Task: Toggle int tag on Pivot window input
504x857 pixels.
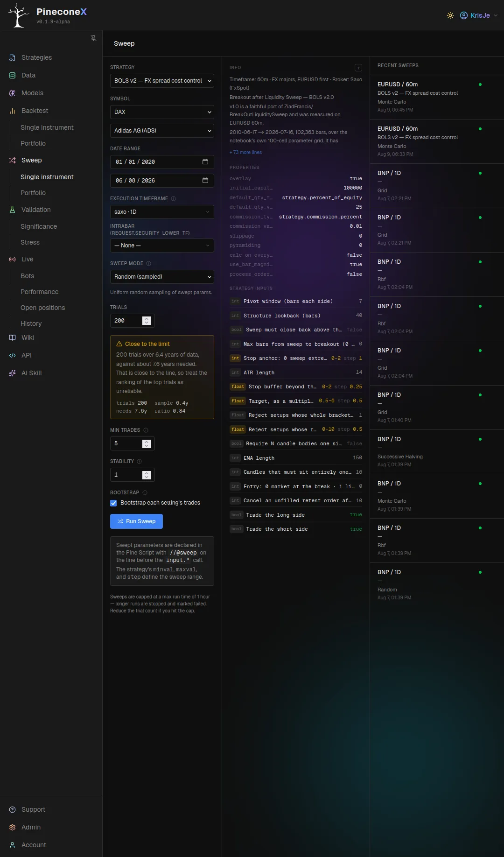Action: coord(235,301)
